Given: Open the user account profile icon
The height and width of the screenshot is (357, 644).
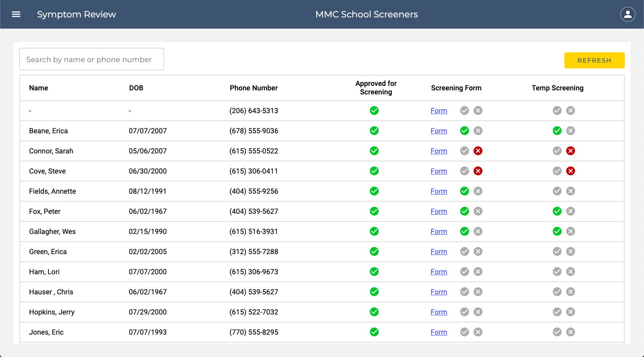Looking at the screenshot, I should [628, 14].
